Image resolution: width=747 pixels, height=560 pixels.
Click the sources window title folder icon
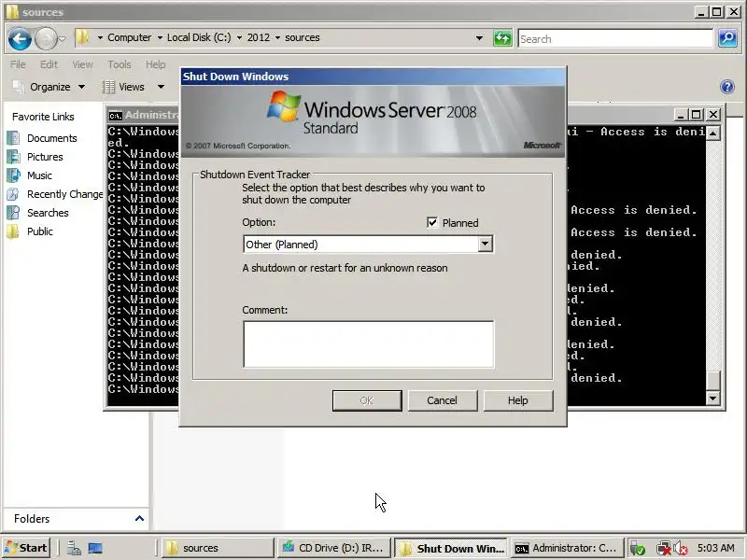point(12,11)
